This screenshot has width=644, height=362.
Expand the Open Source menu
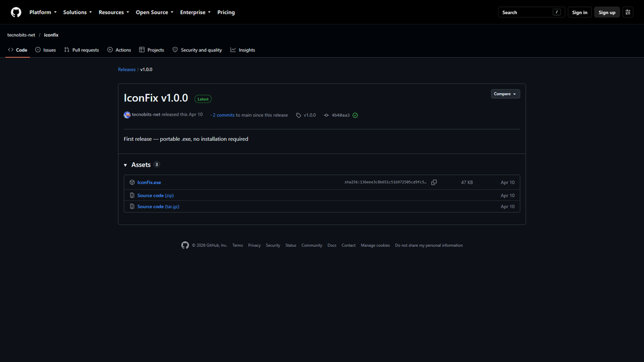(155, 13)
